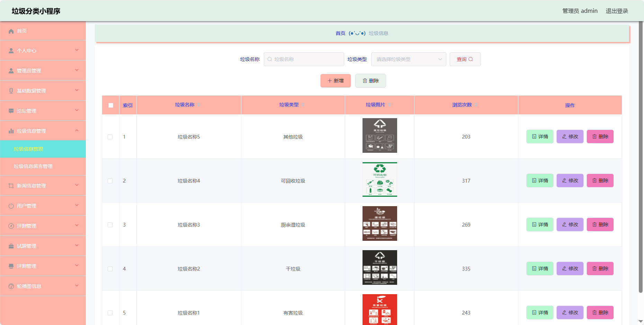The image size is (644, 325).
Task: Expand 轮播图信息 menu chevron
Action: pos(77,286)
